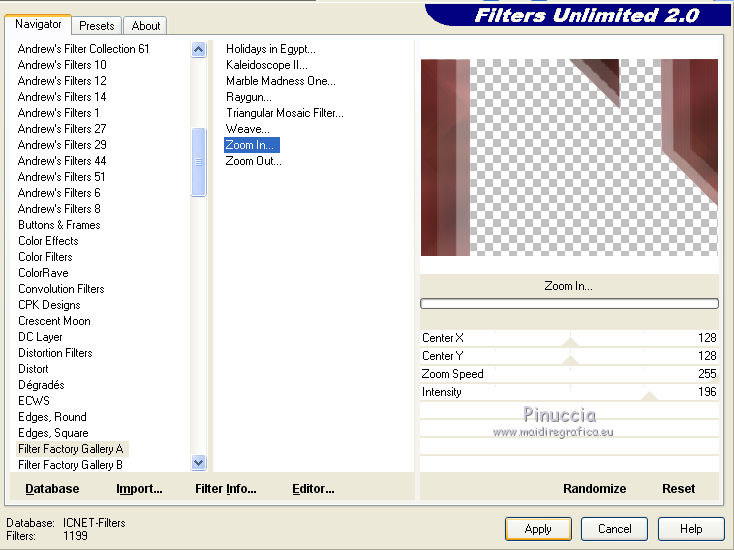This screenshot has width=734, height=550.
Task: Cancel the Filters Unlimited dialog
Action: coord(615,529)
